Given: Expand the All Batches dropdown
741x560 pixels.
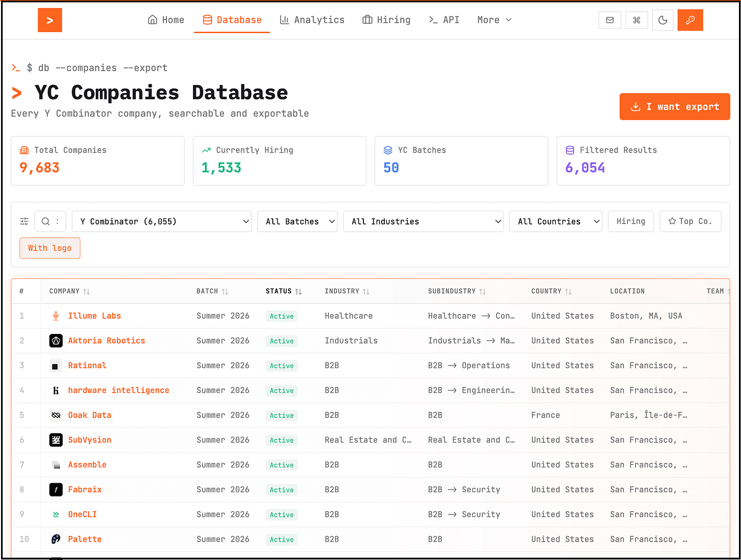Looking at the screenshot, I should [x=297, y=221].
